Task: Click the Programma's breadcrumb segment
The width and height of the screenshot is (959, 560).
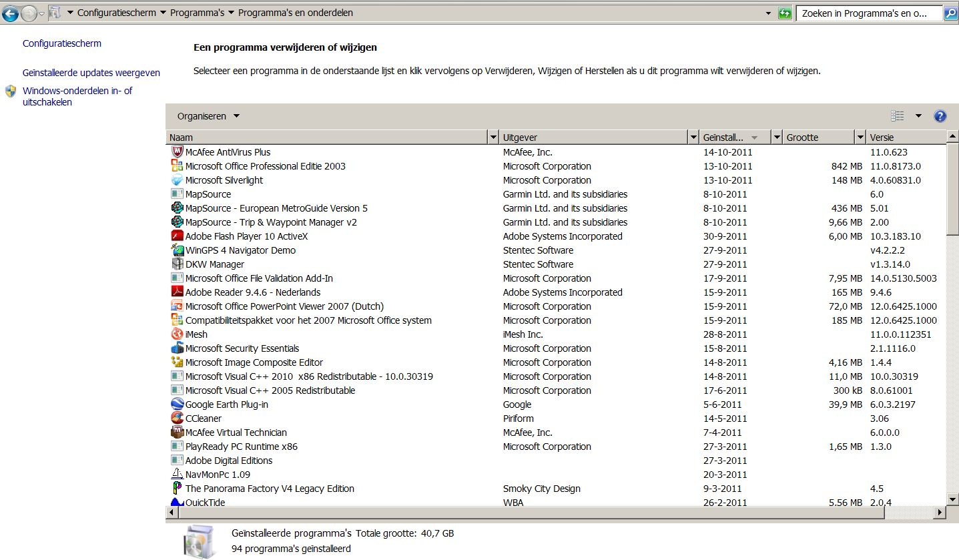Action: 197,13
